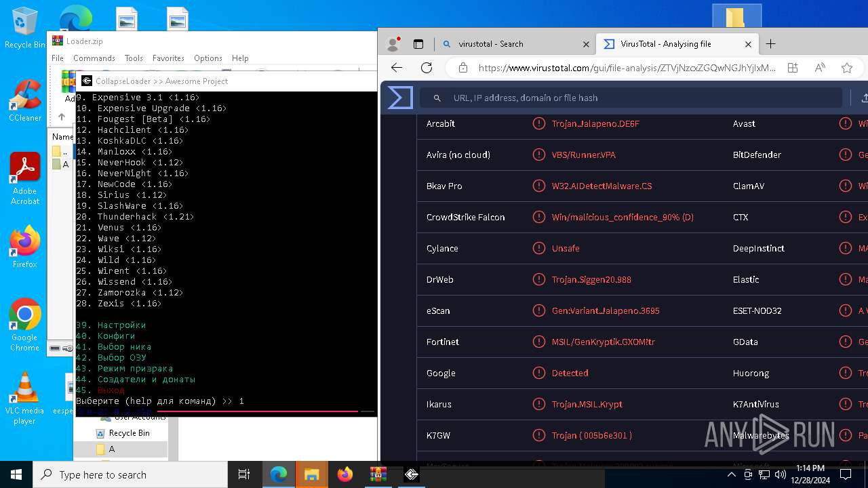Open action center notifications icon
Image resolution: width=868 pixels, height=488 pixels.
point(846,474)
